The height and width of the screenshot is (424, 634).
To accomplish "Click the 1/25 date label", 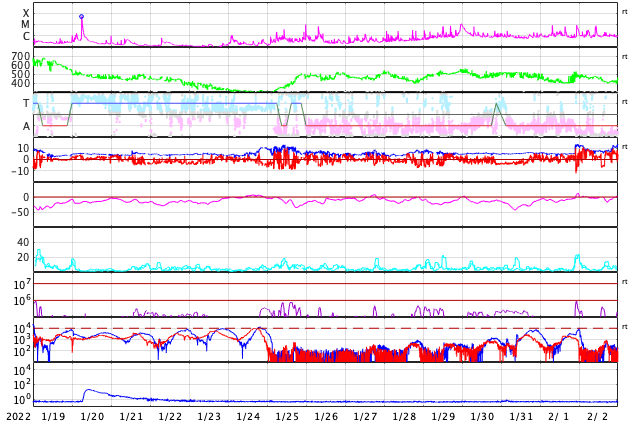I will click(287, 416).
